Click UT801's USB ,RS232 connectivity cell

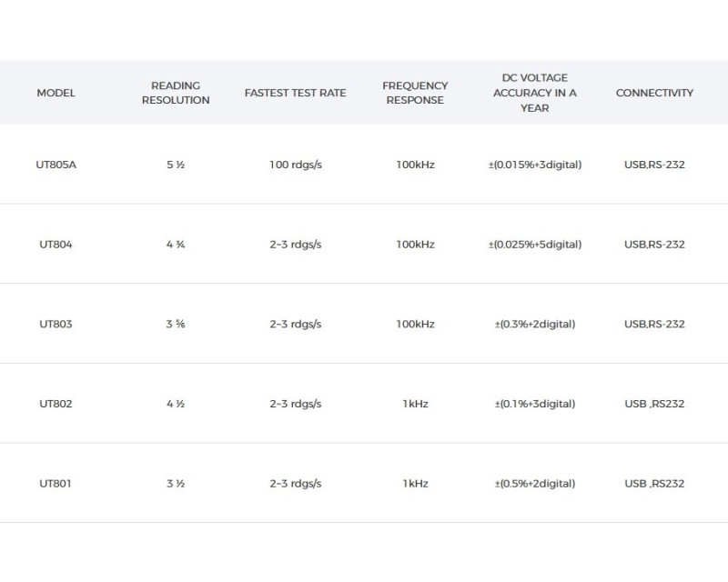(x=654, y=484)
